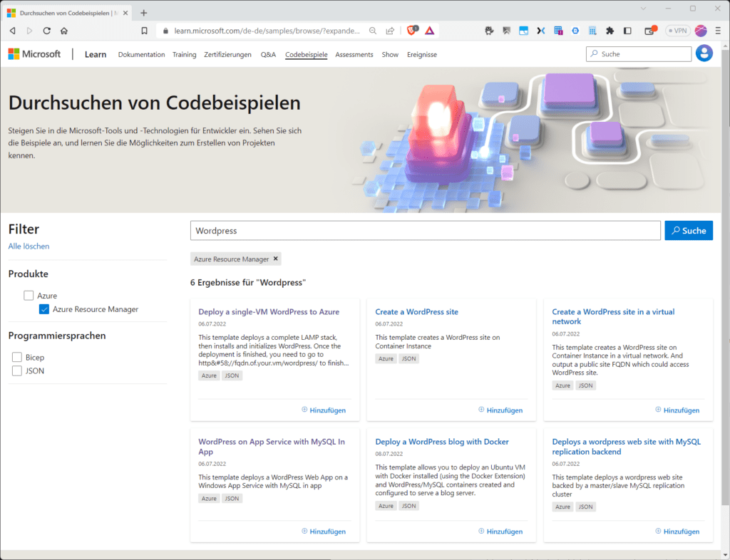Open the extensions puzzle piece icon

tap(610, 31)
